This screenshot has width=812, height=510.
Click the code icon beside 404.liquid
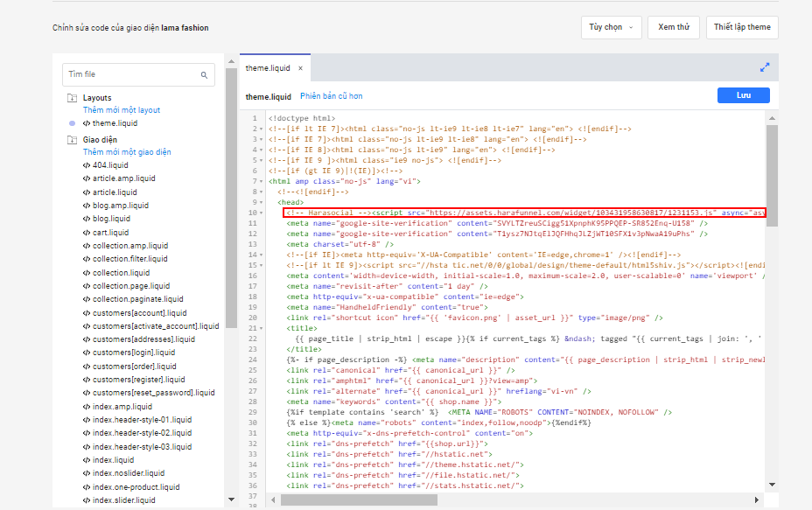(x=87, y=165)
